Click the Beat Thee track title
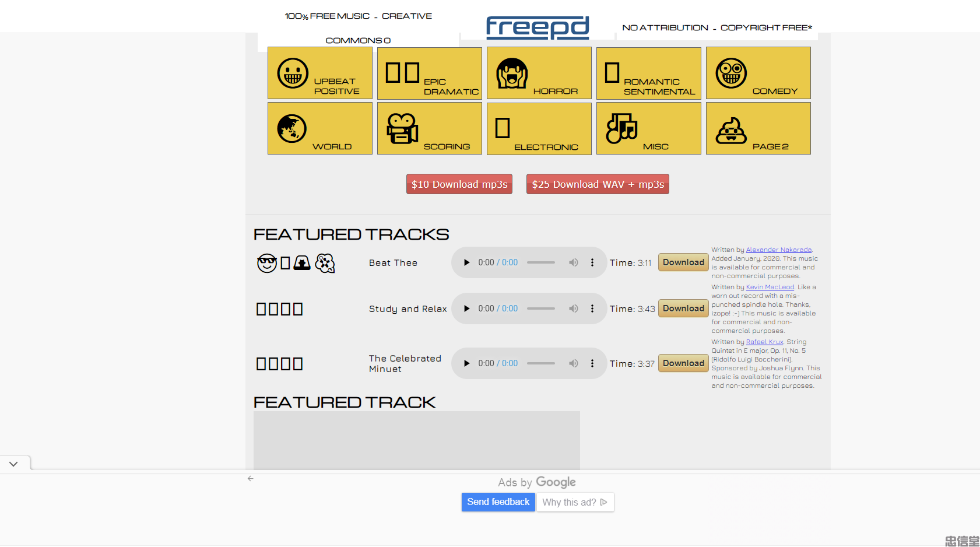The image size is (980, 547). point(393,263)
